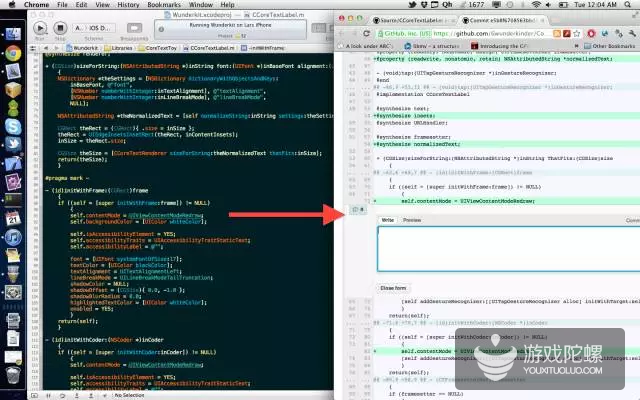
Task: Click the comment text area
Action: (x=508, y=249)
